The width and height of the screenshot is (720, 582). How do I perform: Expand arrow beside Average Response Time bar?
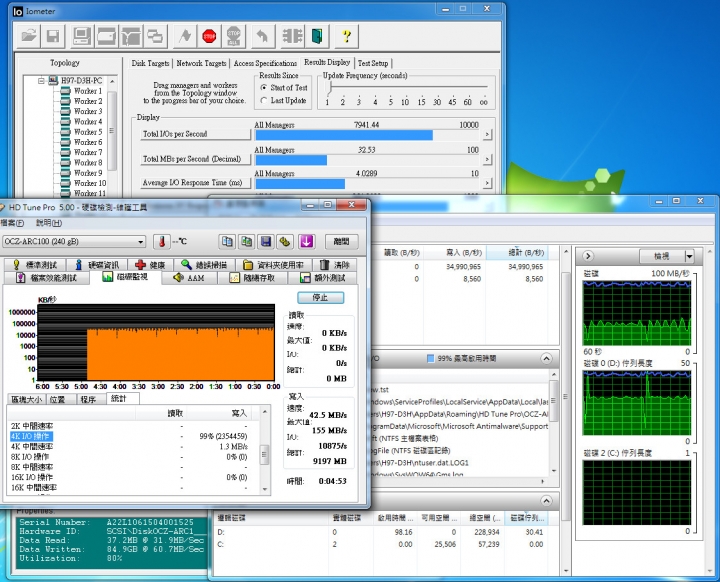pos(487,183)
